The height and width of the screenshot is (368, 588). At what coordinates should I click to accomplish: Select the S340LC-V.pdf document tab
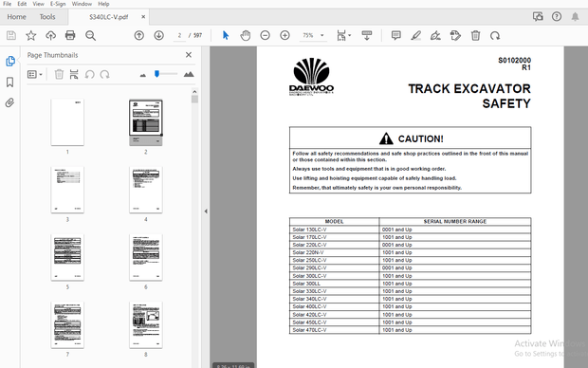[108, 17]
